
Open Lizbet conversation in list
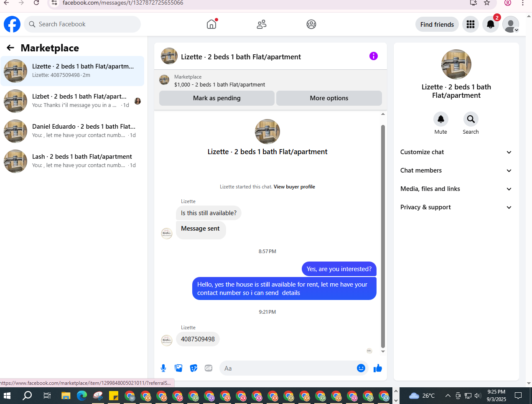point(72,101)
